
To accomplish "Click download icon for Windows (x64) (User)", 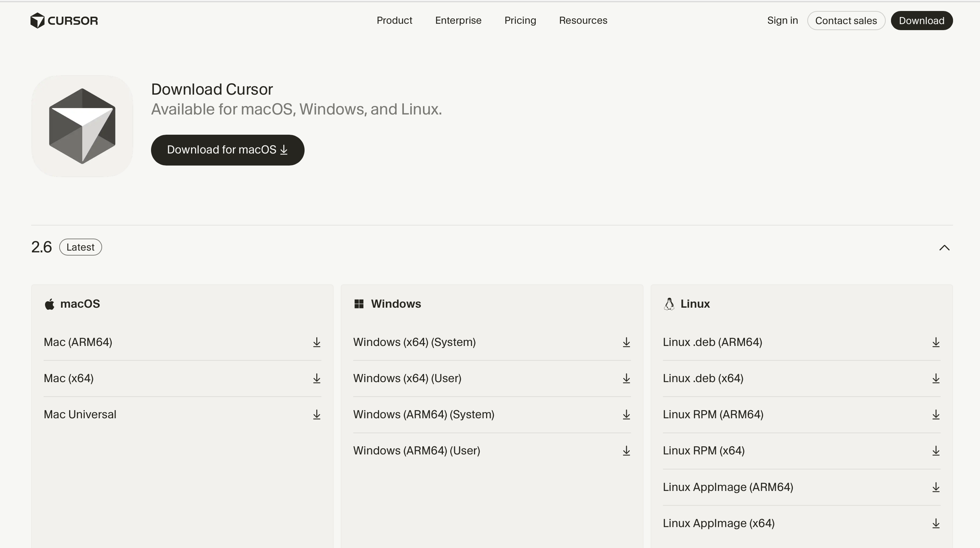I will pyautogui.click(x=626, y=379).
